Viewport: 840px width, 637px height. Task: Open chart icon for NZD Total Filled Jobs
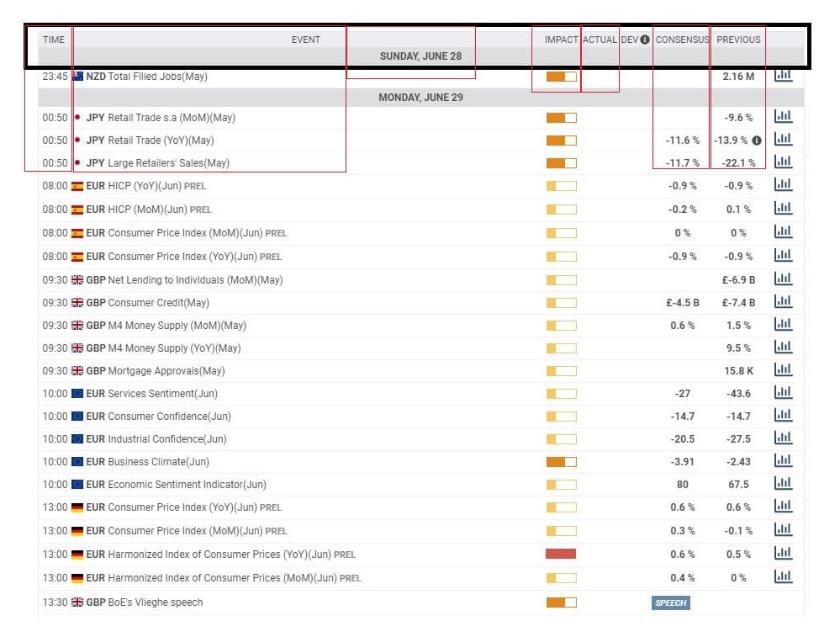point(783,75)
